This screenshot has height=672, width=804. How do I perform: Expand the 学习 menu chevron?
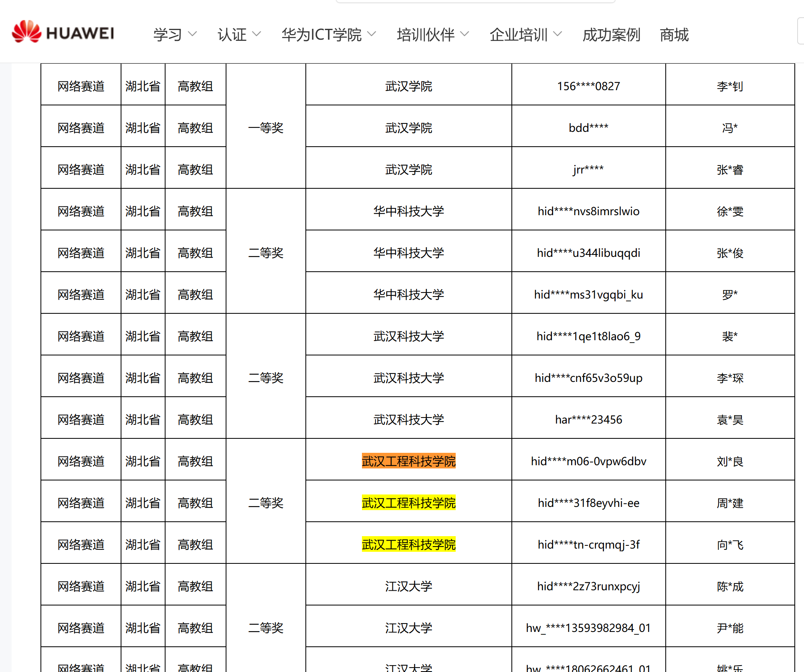point(192,34)
